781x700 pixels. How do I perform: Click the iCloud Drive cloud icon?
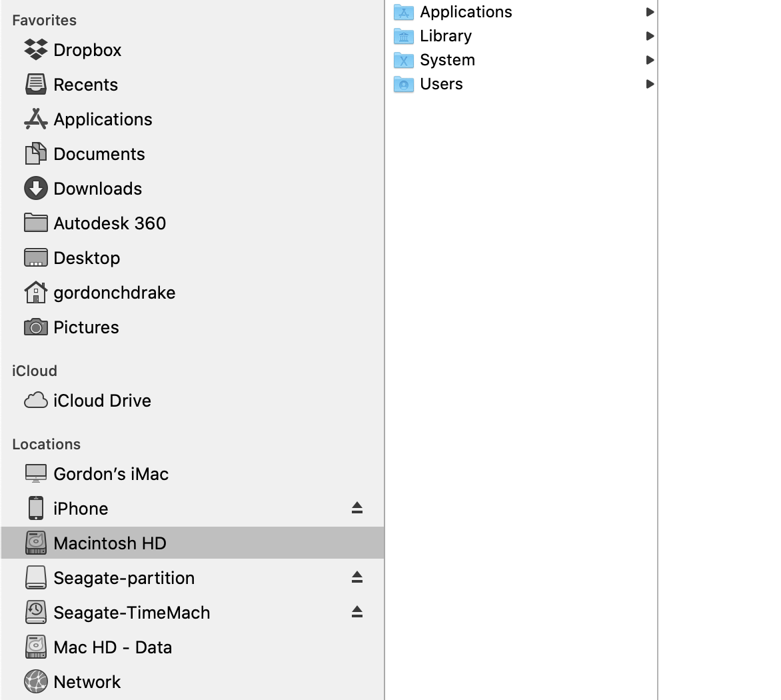pos(35,400)
